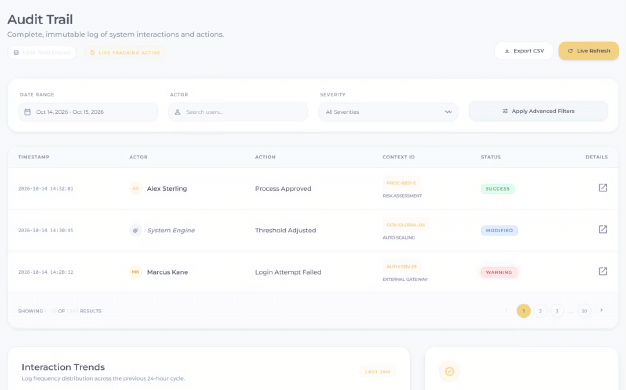
Task: Click the checkmark icon in the lower-right card
Action: click(450, 371)
